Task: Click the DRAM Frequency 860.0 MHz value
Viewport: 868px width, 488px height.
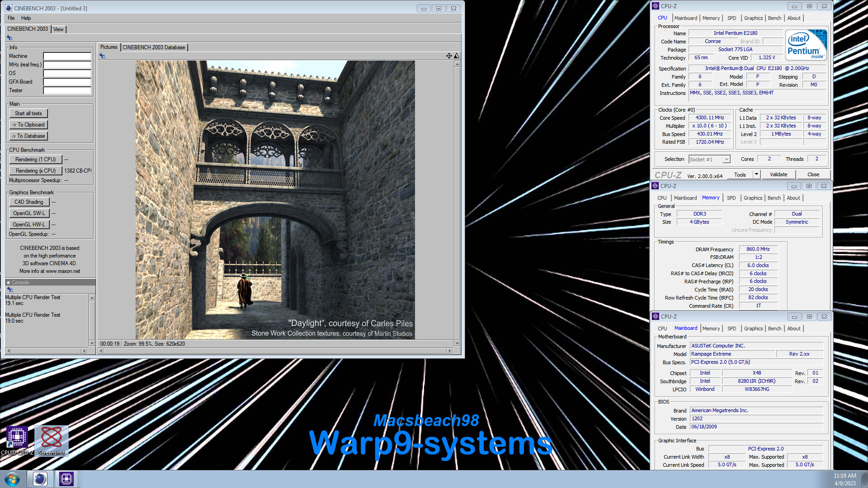Action: coord(758,249)
